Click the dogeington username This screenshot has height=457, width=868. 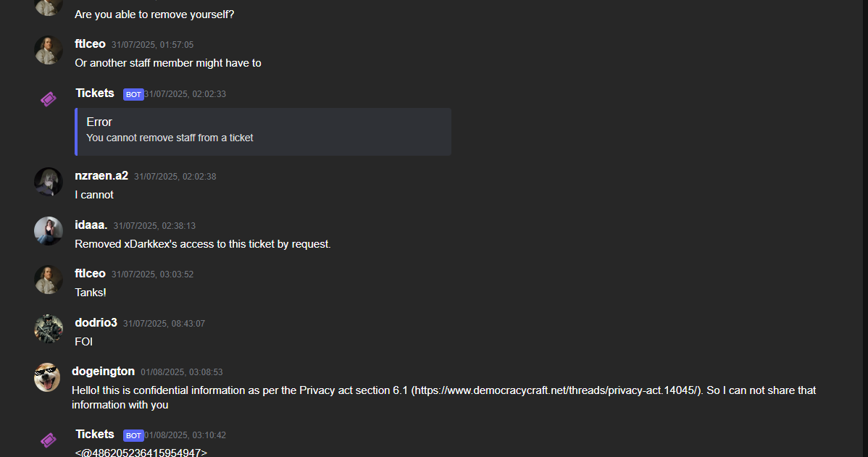pyautogui.click(x=103, y=372)
